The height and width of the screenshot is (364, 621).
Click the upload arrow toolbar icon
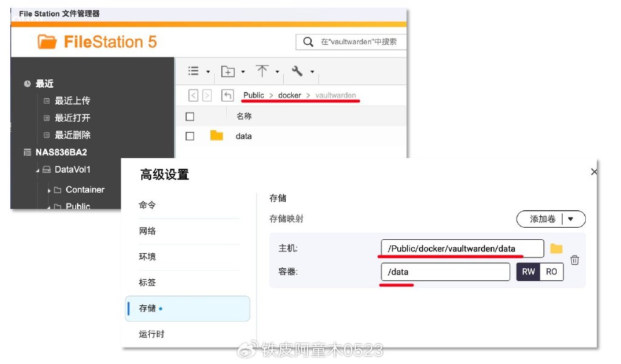(x=263, y=71)
